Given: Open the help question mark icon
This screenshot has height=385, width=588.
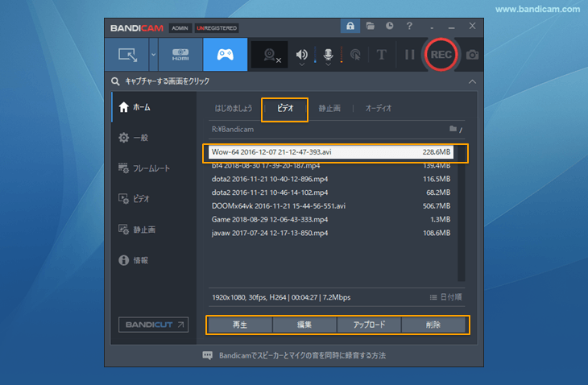Looking at the screenshot, I should pos(409,27).
